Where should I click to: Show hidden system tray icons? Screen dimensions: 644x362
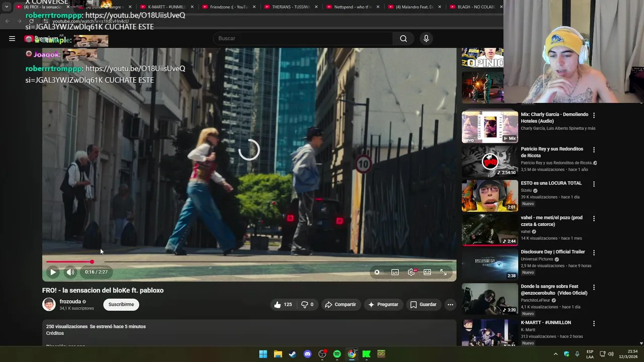[x=555, y=354]
